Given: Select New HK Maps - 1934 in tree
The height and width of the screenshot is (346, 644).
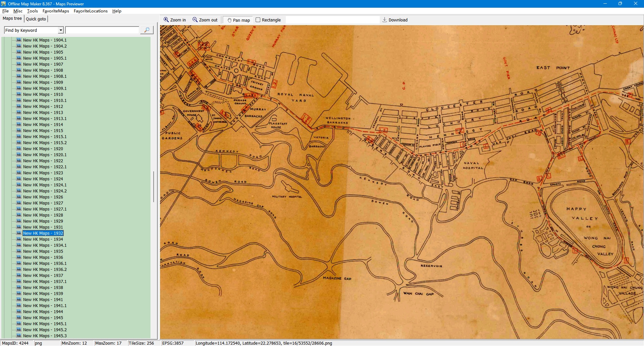Looking at the screenshot, I should (x=43, y=239).
